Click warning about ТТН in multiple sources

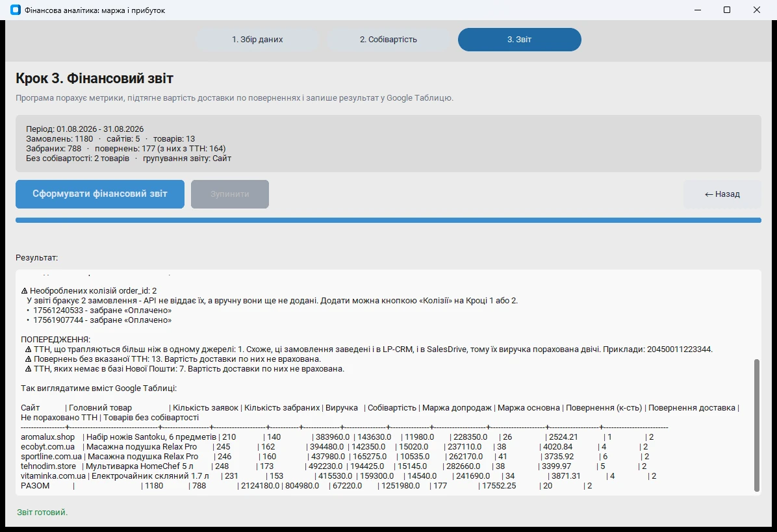point(368,349)
